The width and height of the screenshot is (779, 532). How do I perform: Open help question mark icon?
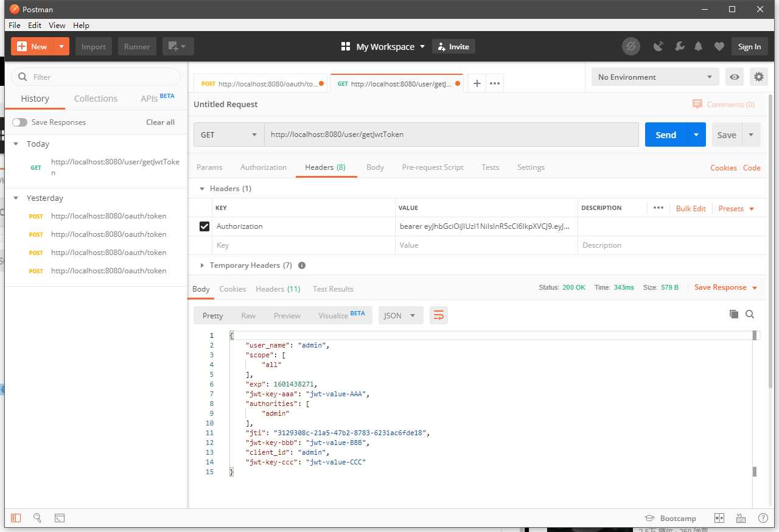[x=763, y=518]
